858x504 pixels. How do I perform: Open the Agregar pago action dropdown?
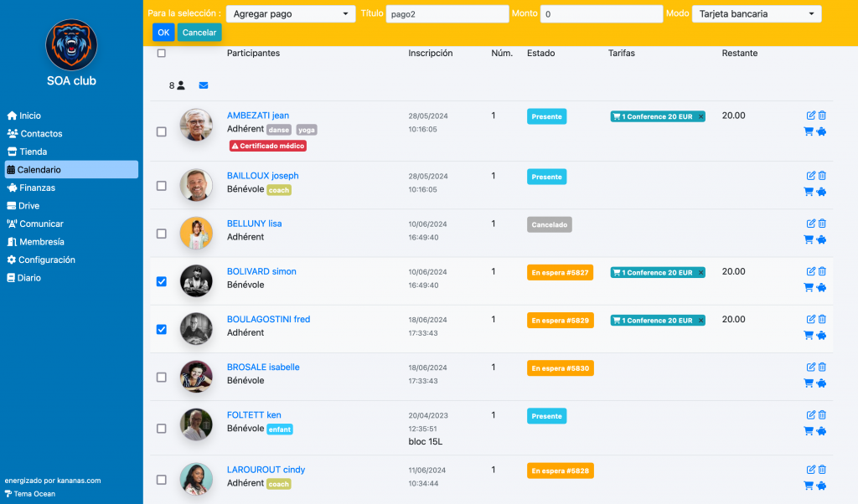(x=291, y=14)
